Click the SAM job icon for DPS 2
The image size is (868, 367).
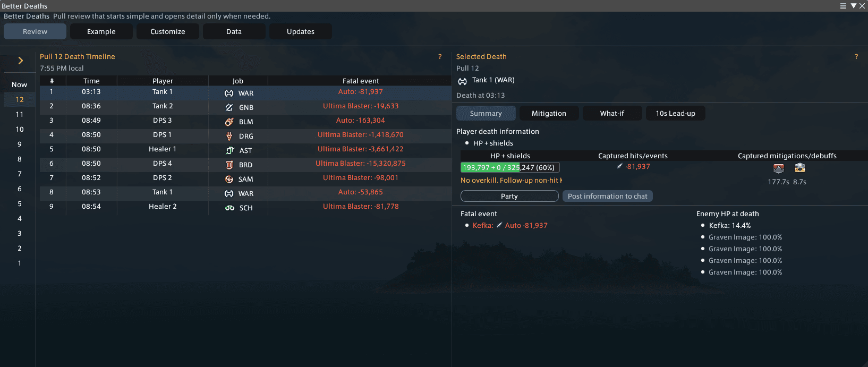click(229, 179)
